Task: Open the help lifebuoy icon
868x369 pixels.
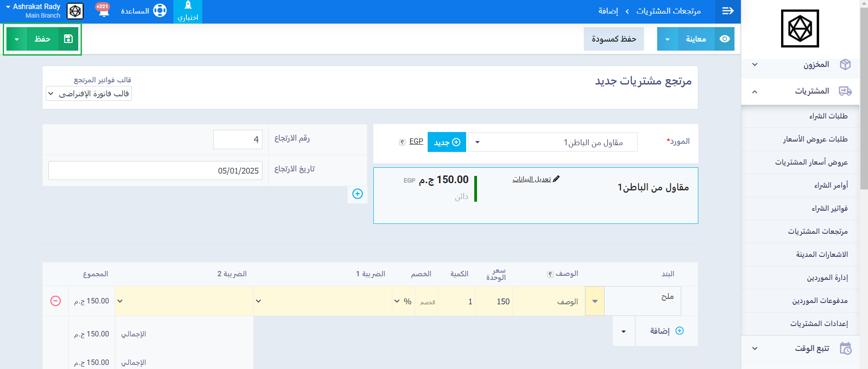Action: [x=160, y=11]
